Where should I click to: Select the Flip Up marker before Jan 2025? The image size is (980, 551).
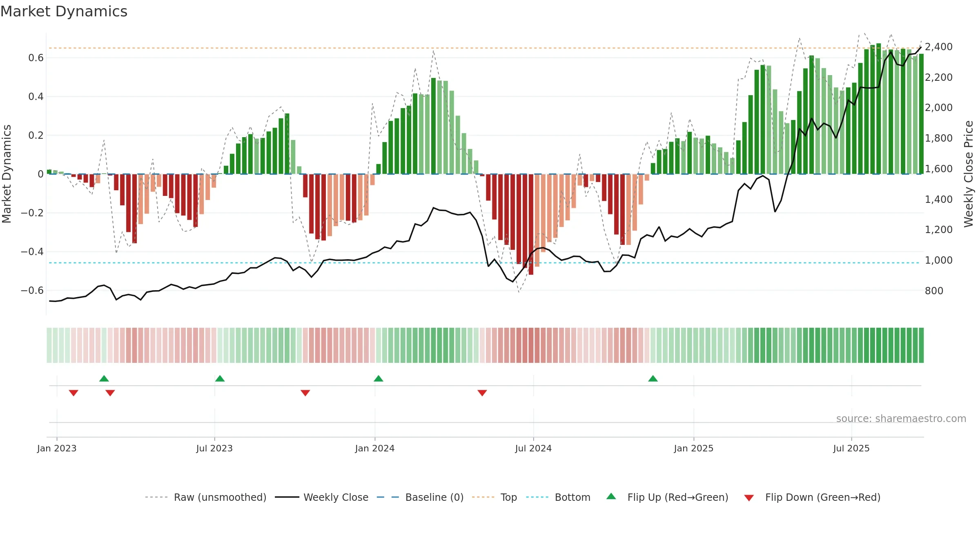coord(653,378)
